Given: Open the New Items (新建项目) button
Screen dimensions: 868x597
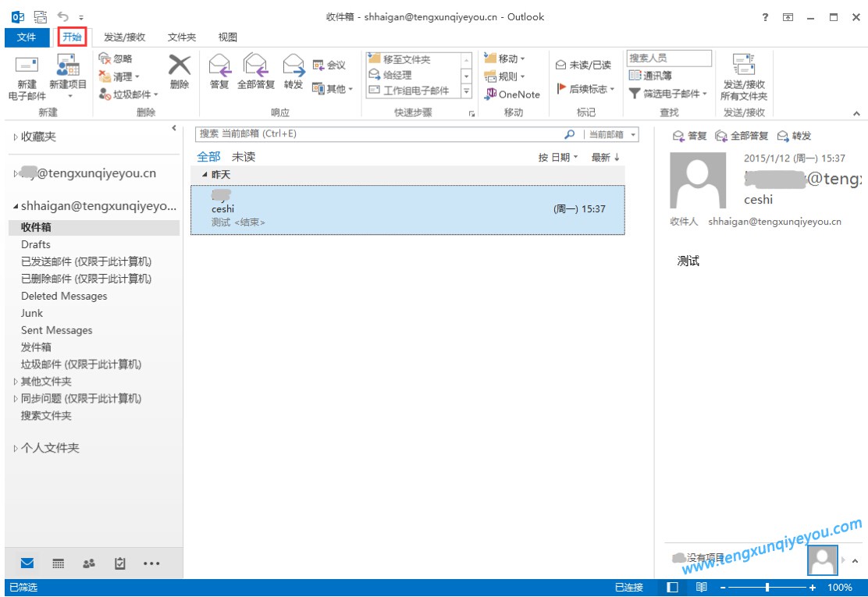Looking at the screenshot, I should click(x=68, y=77).
